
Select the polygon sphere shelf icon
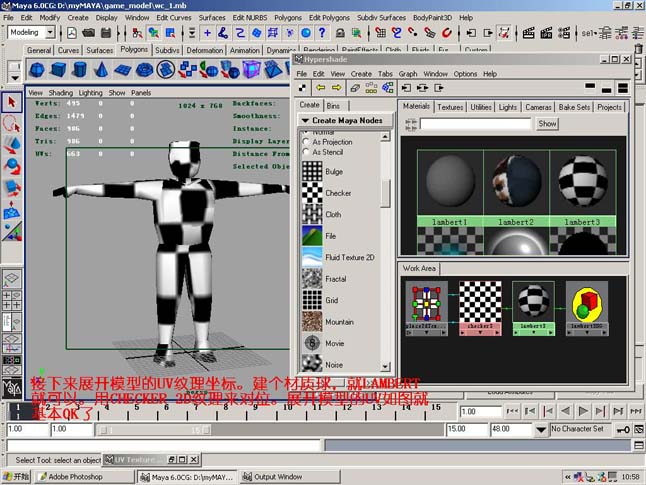[37, 69]
